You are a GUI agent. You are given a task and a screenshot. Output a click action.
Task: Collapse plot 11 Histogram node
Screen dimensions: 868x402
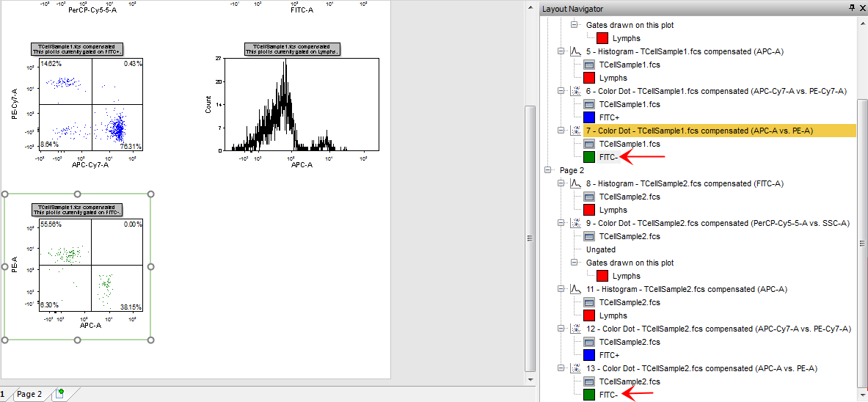click(x=562, y=289)
